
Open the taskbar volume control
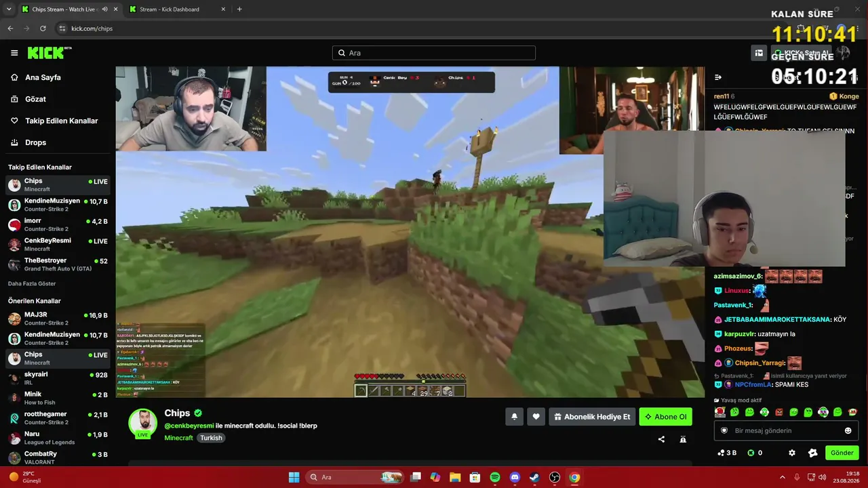(x=824, y=477)
